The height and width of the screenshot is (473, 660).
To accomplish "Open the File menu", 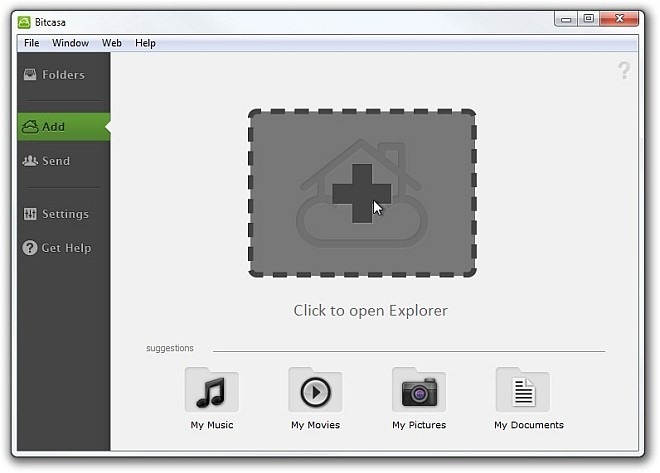I will [x=31, y=43].
